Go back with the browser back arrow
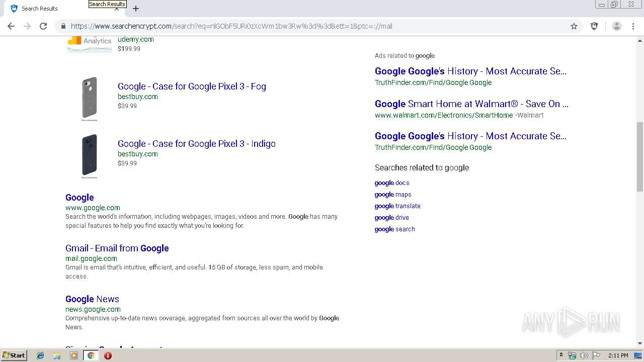 11,26
